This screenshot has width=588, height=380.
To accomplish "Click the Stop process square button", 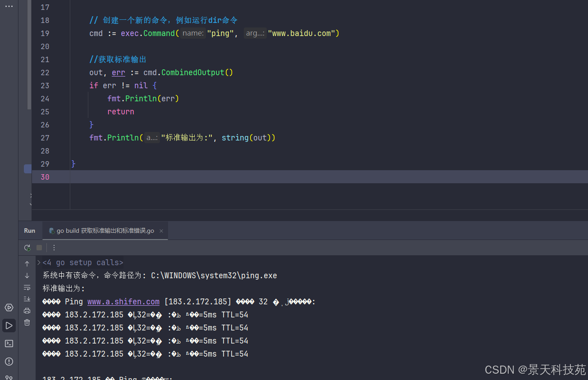I will 39,248.
